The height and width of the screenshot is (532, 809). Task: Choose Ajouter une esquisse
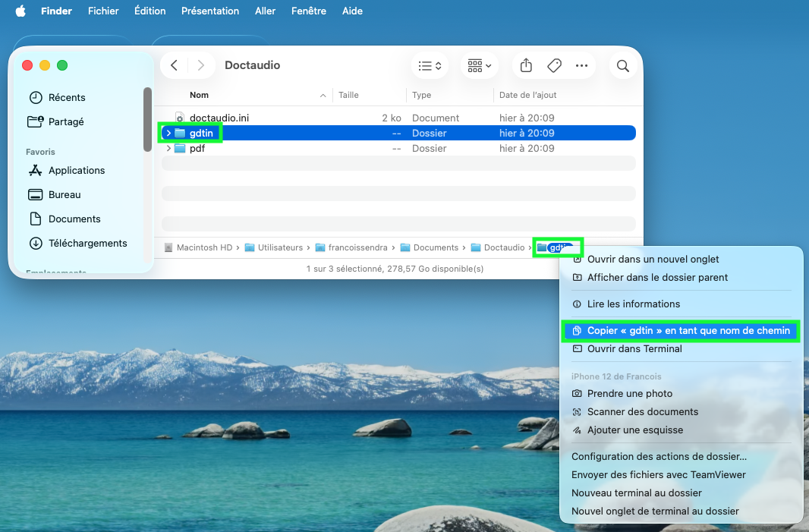click(x=634, y=430)
